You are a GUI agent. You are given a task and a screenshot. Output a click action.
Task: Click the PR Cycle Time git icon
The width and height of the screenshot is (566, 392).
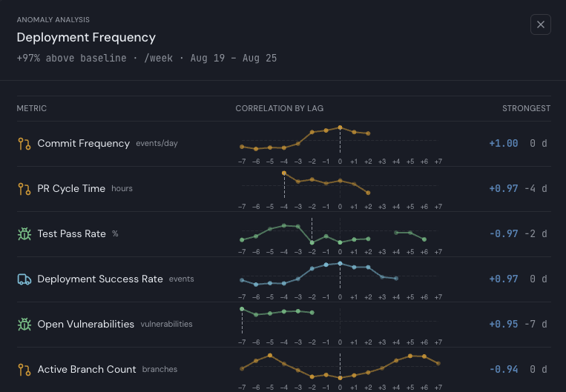click(x=24, y=189)
